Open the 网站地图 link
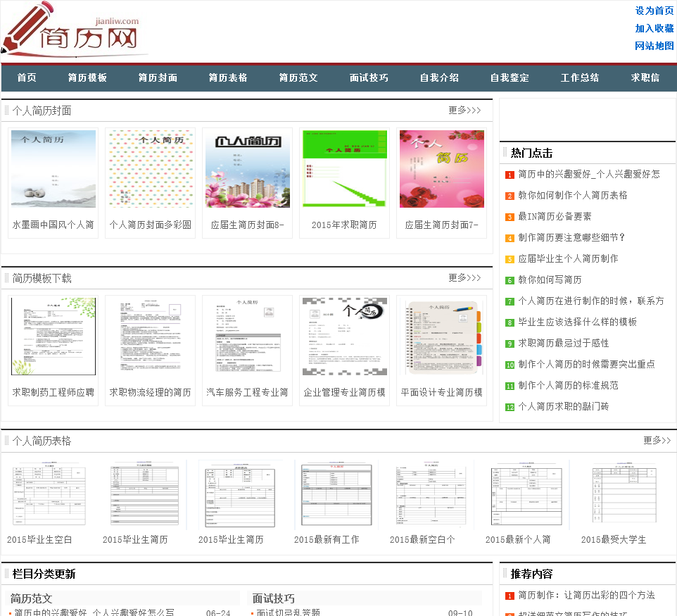The image size is (677, 616). [654, 46]
